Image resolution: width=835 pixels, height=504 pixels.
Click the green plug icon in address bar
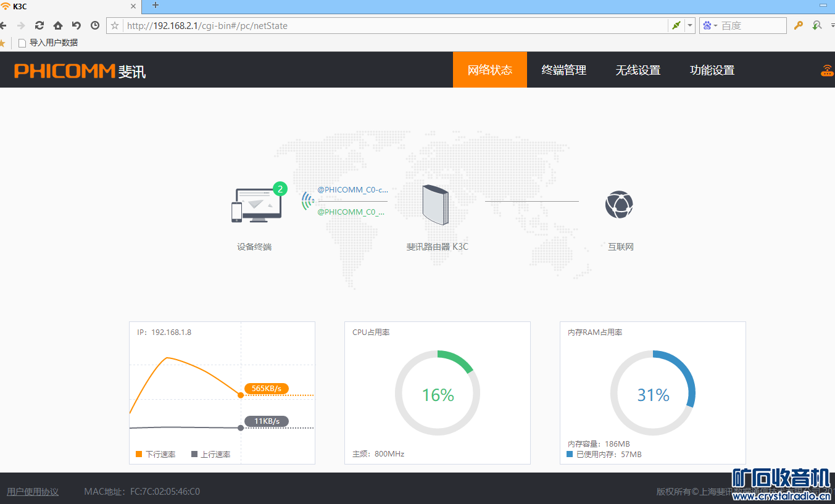tap(676, 25)
